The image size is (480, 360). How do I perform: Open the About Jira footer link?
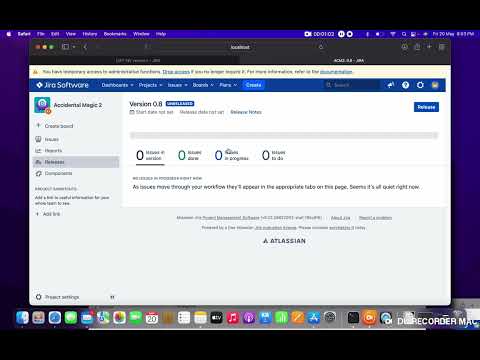click(x=340, y=218)
